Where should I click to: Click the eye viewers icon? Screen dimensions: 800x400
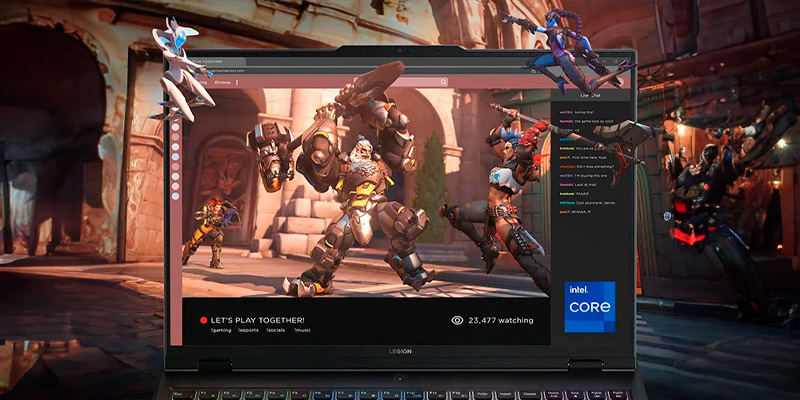point(457,320)
